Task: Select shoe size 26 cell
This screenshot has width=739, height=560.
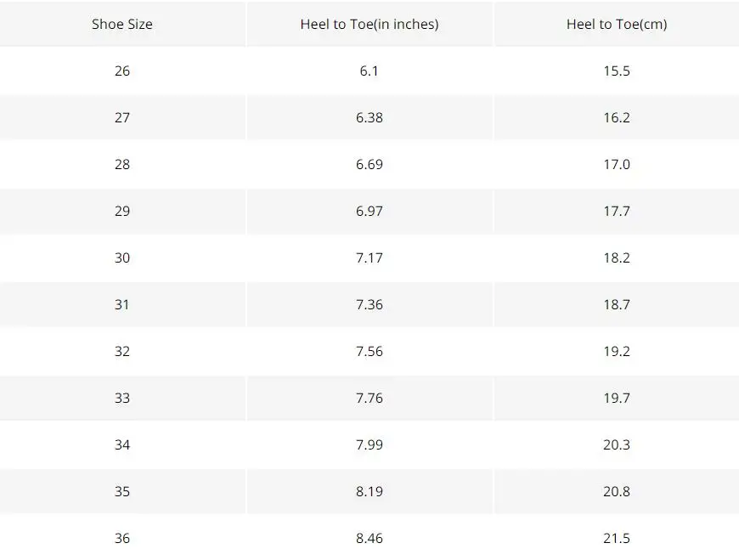Action: coord(122,71)
